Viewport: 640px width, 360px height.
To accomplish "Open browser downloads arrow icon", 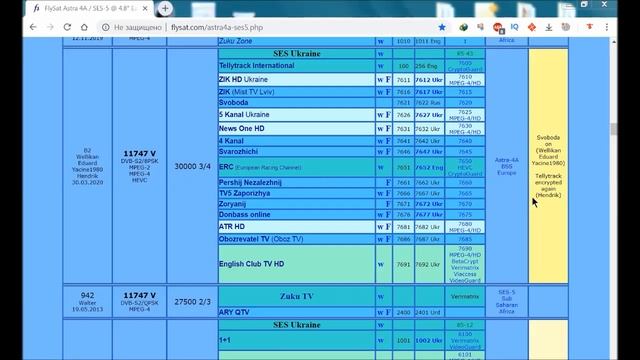I will (x=549, y=27).
